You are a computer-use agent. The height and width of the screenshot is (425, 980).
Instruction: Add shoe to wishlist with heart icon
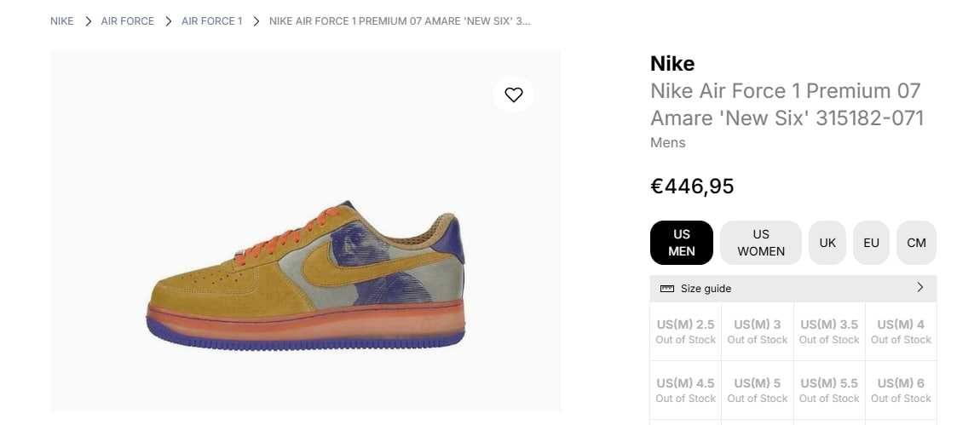click(x=513, y=95)
